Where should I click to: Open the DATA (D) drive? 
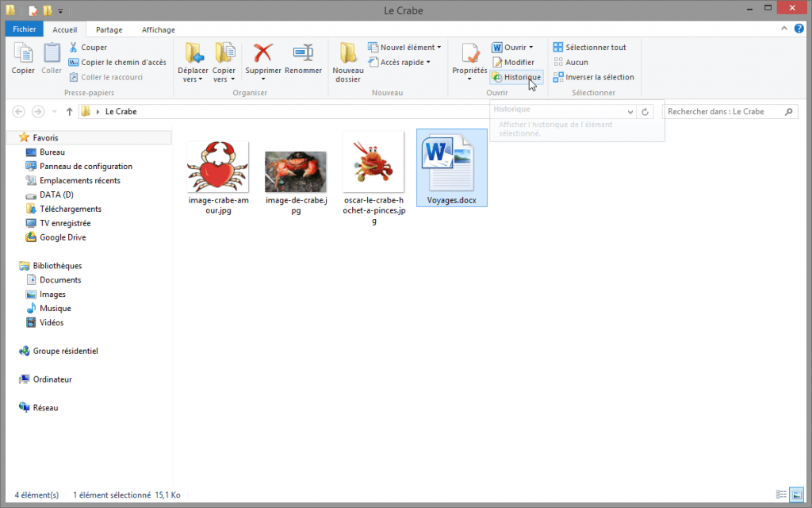(x=56, y=194)
